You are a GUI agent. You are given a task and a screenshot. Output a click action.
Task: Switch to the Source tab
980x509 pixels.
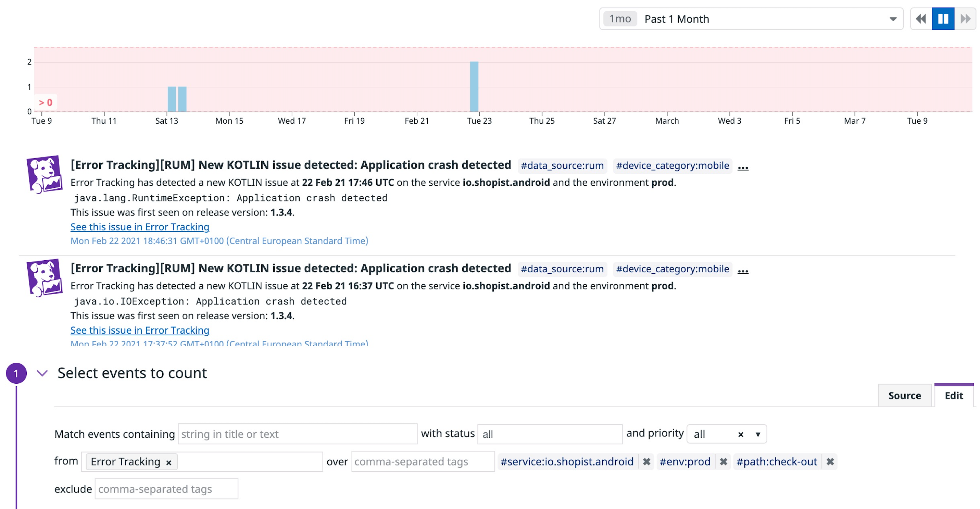905,396
